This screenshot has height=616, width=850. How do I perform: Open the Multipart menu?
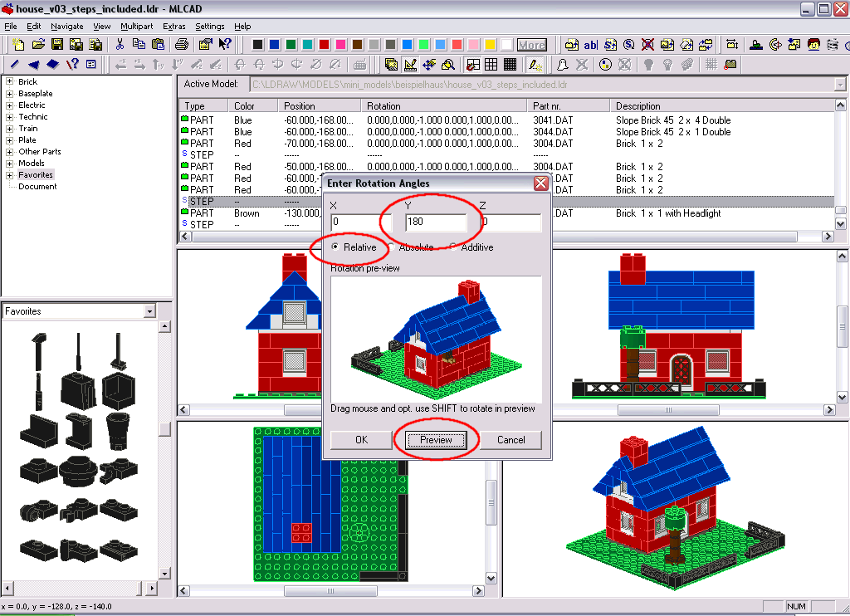coord(137,26)
